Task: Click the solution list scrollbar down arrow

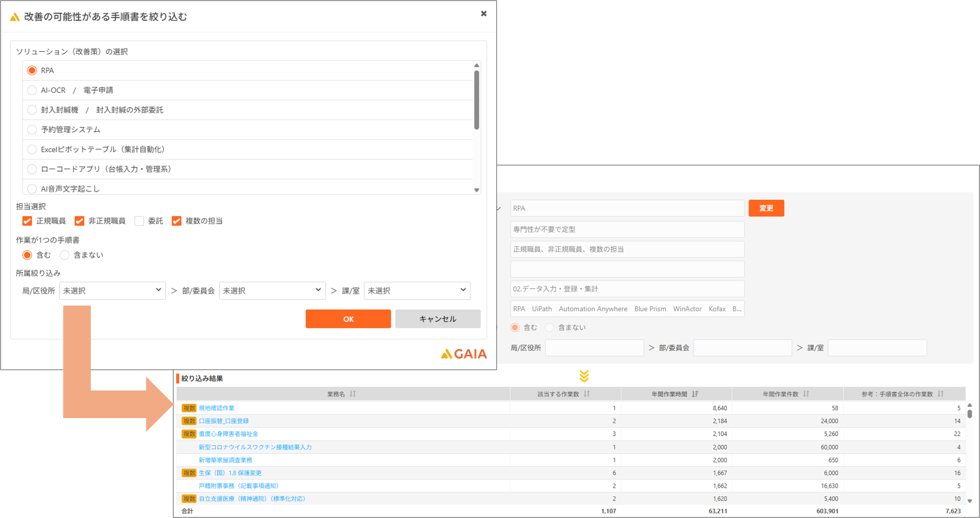Action: pos(476,190)
